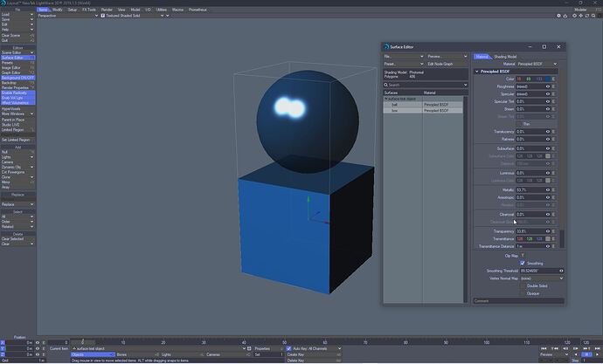The width and height of the screenshot is (603, 364).
Task: Click item list icon beside Current Item dropdown
Action: pos(249,348)
